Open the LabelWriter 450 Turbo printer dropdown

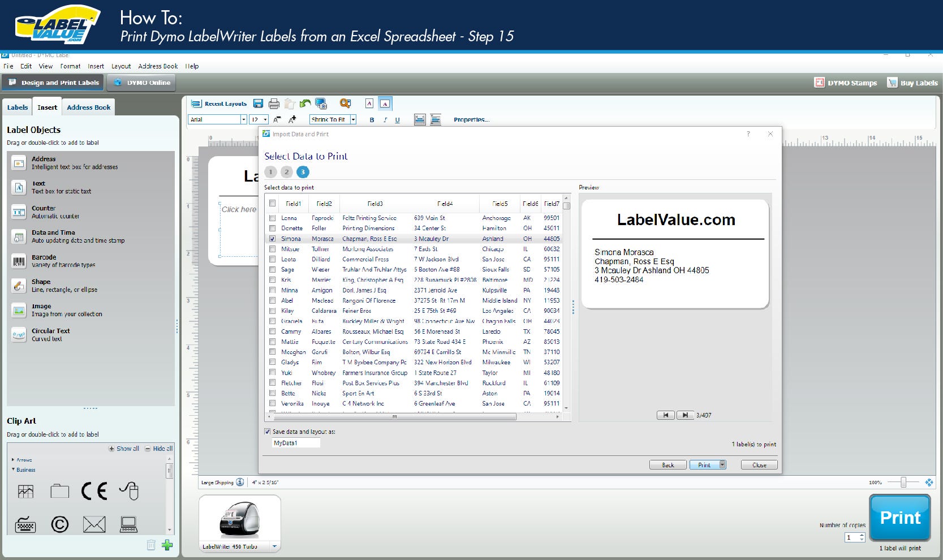[x=275, y=546]
